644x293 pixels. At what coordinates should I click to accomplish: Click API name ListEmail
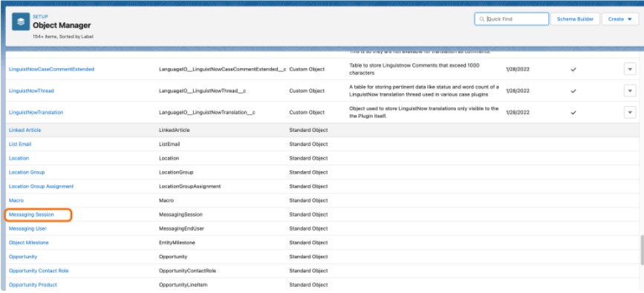169,144
